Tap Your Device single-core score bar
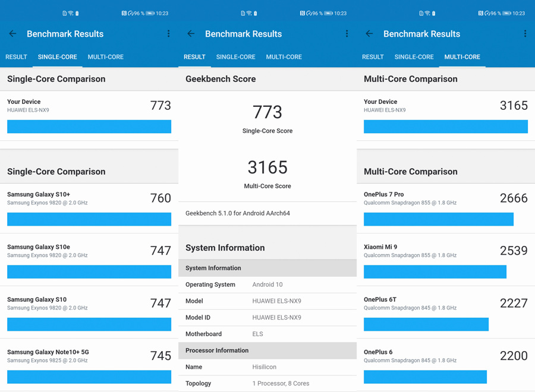 click(x=89, y=127)
